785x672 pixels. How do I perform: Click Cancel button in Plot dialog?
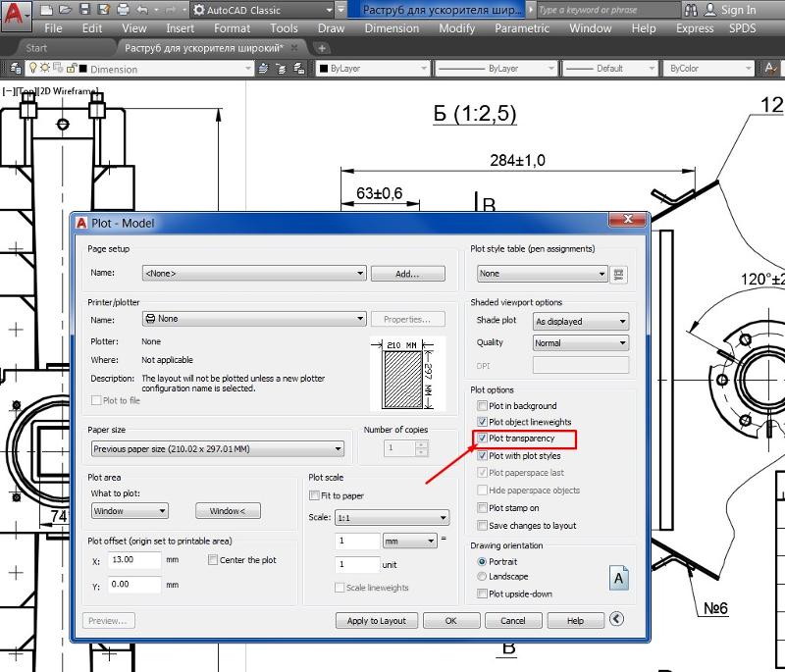513,620
